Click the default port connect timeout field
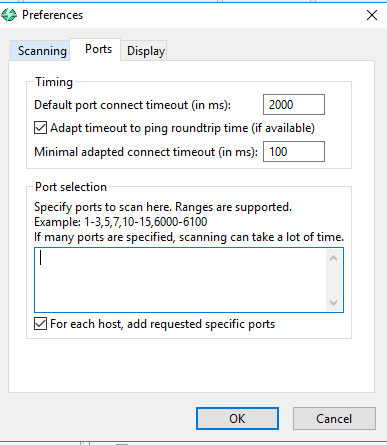 294,105
